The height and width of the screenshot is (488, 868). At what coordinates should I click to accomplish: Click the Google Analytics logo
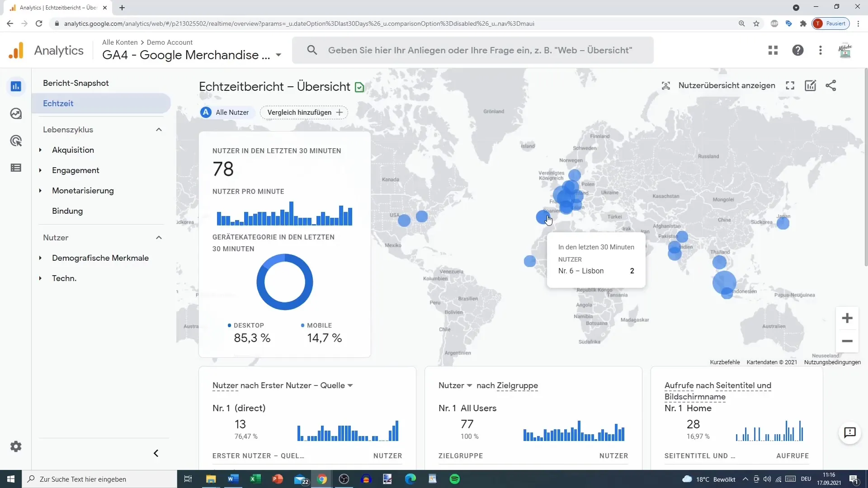pos(16,50)
